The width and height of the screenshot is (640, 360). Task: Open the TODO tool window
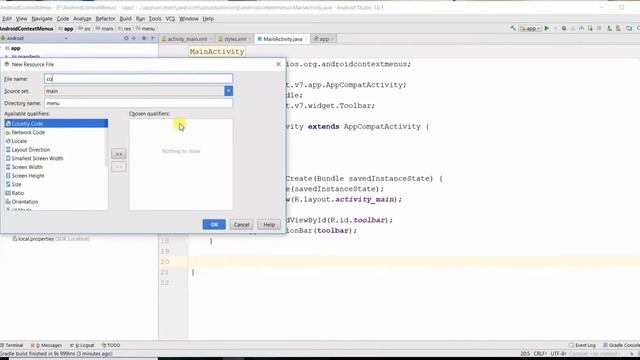[111, 345]
